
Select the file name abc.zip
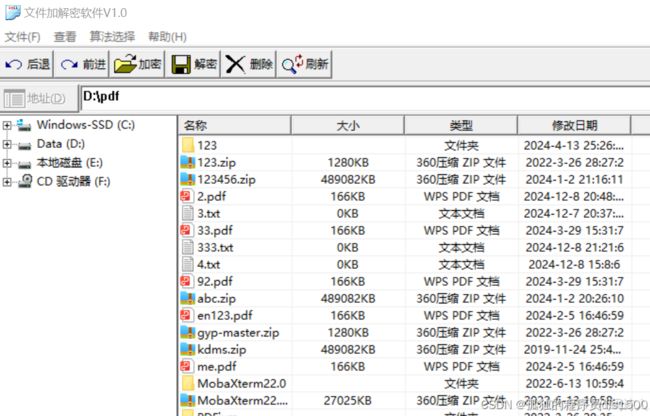click(x=216, y=298)
